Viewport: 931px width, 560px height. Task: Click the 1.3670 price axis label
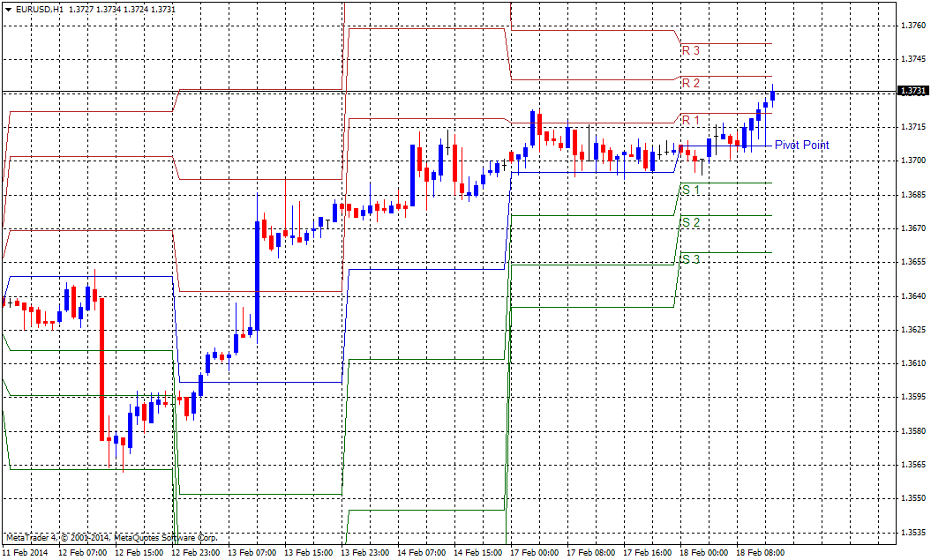click(913, 228)
